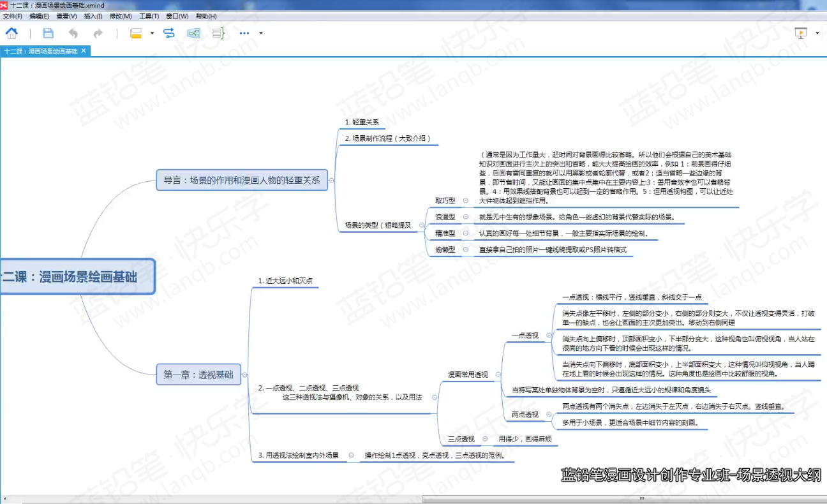Open dropdown arrow beside three-dots icon

(260, 33)
